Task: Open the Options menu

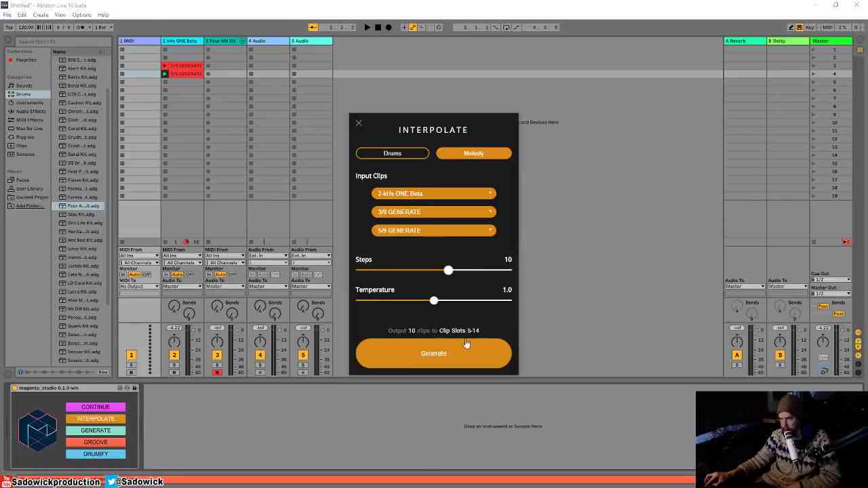Action: click(82, 15)
